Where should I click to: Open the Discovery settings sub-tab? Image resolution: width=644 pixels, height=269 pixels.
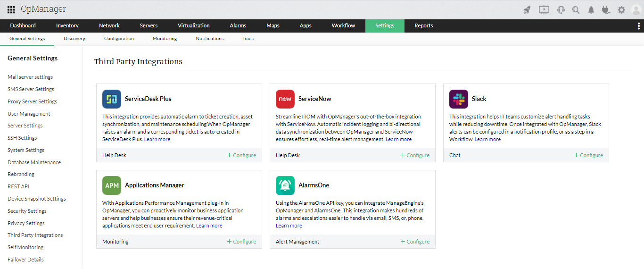[x=74, y=39]
